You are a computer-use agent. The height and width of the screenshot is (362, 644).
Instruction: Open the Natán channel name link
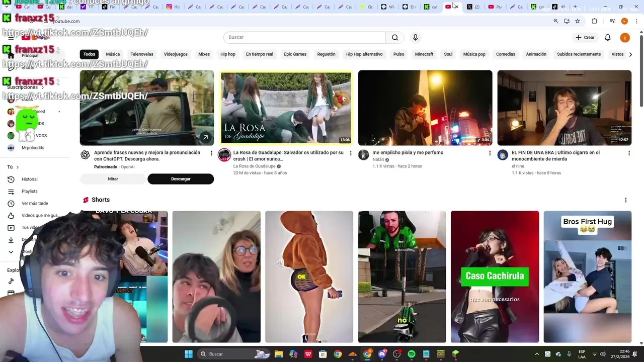click(378, 159)
